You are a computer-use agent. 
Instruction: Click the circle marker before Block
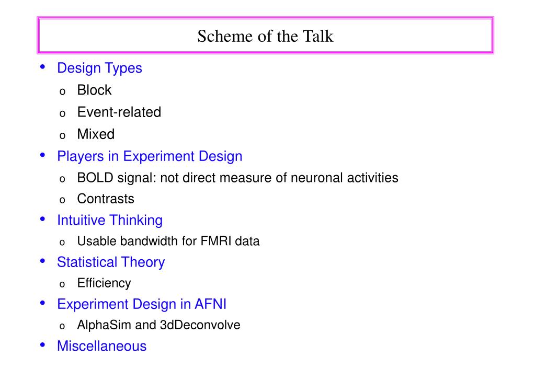coord(62,91)
